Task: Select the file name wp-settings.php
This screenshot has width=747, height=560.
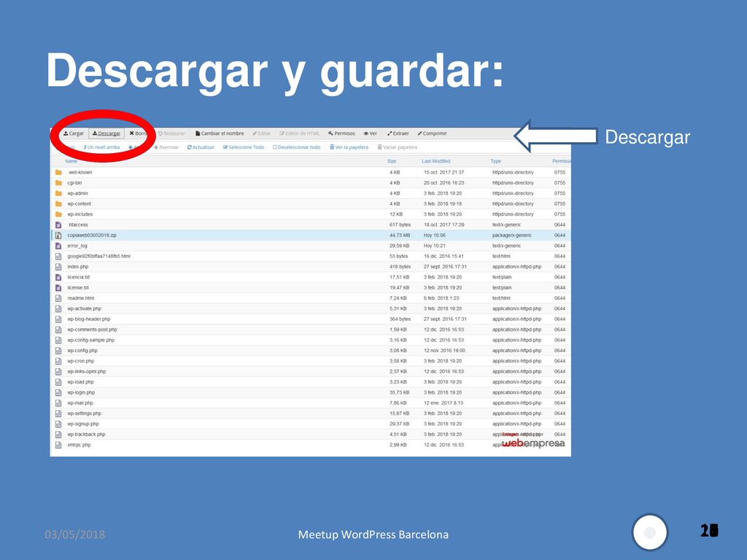Action: tap(85, 414)
